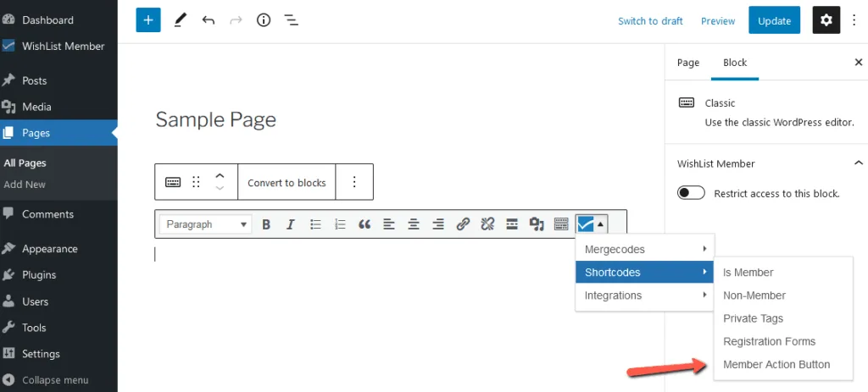The image size is (868, 392).
Task: Enable Restrict access to this block toggle
Action: coord(691,193)
